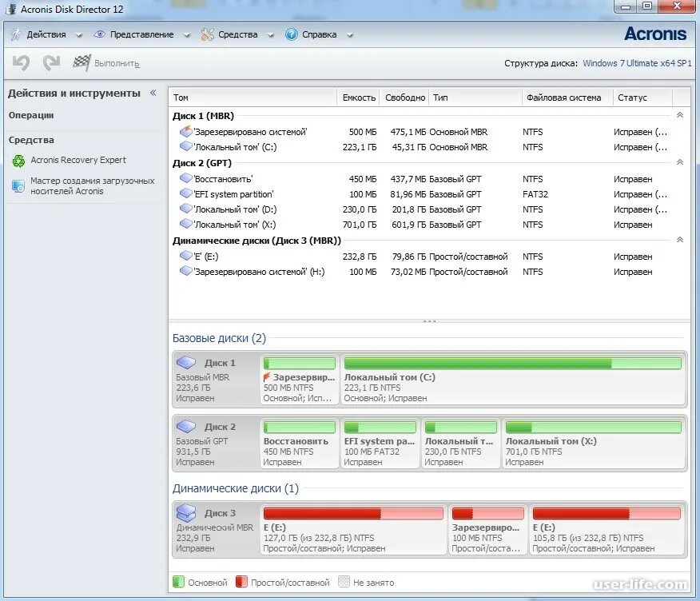This screenshot has height=601, width=700.
Task: Sort by the Статус column header
Action: point(642,98)
